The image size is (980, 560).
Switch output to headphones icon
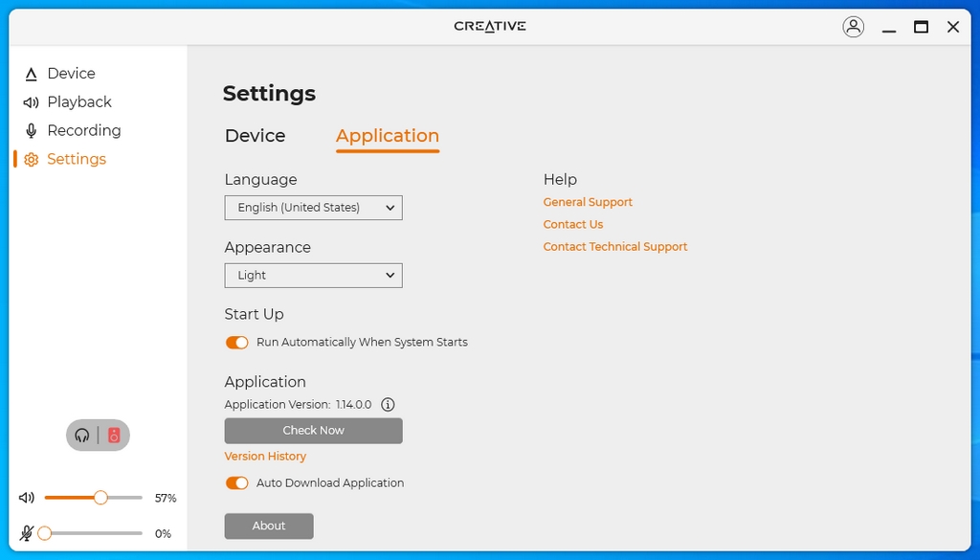82,435
